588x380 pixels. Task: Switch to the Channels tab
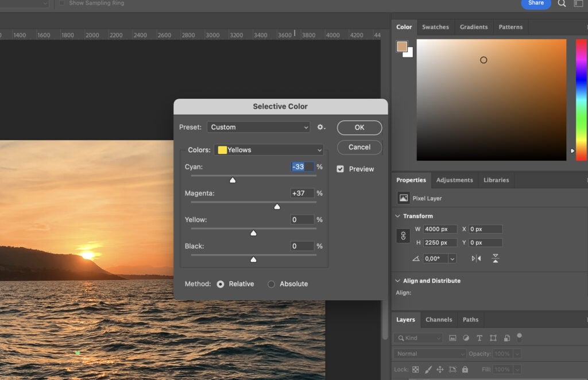439,320
